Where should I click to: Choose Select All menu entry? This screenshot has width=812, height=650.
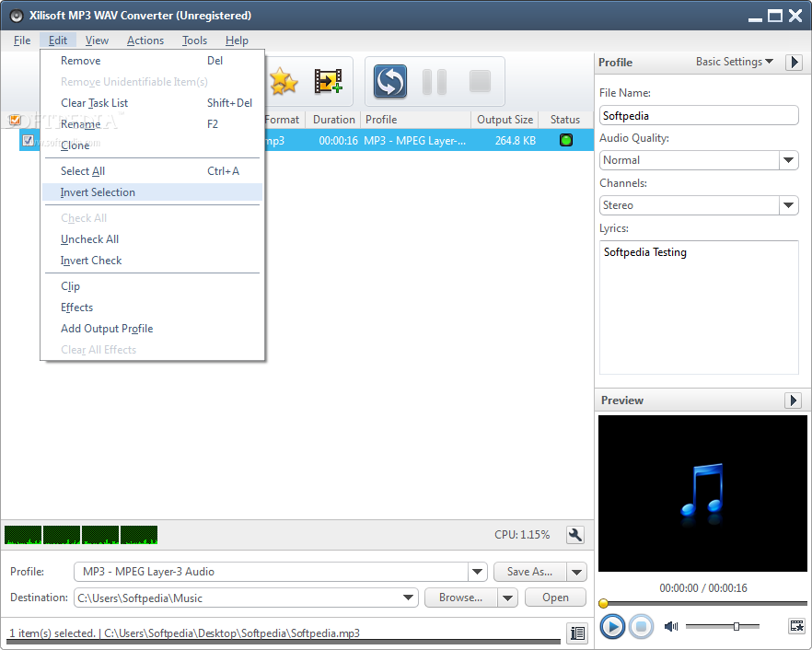152,171
